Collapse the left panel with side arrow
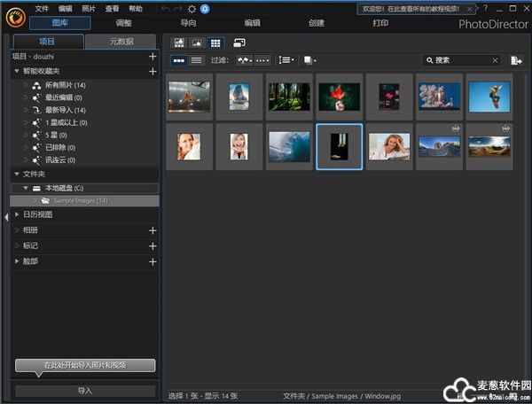Viewport: 532px width, 404px height. (5, 216)
